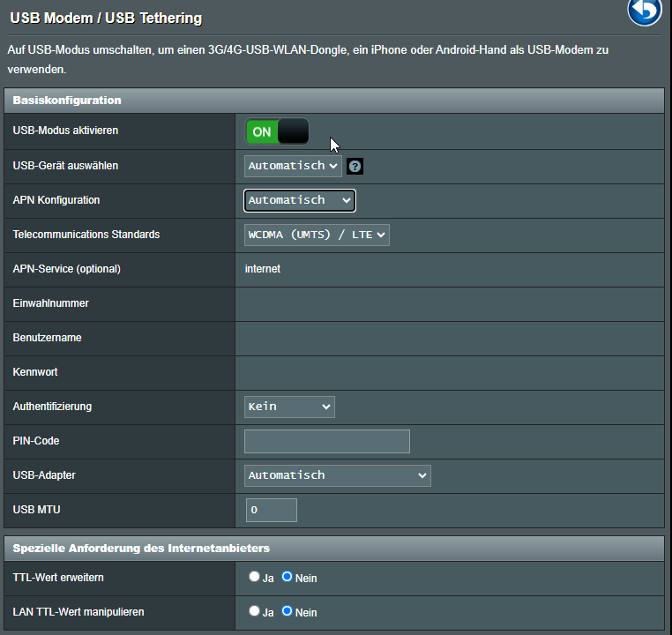Choose Nein for LAN TTL-Wert manipulieren
Screen dimensions: 672x635
pos(287,611)
